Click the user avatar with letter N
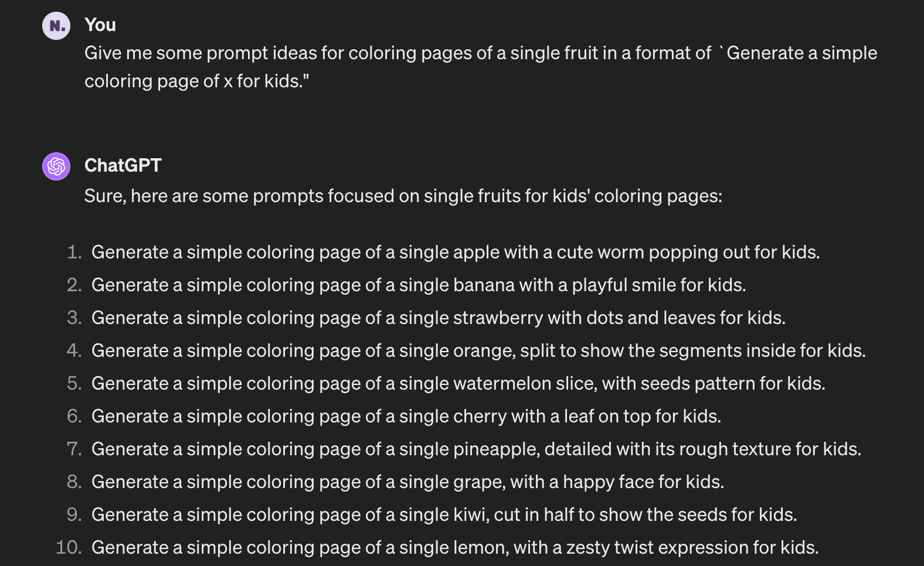Image resolution: width=924 pixels, height=566 pixels. point(56,26)
